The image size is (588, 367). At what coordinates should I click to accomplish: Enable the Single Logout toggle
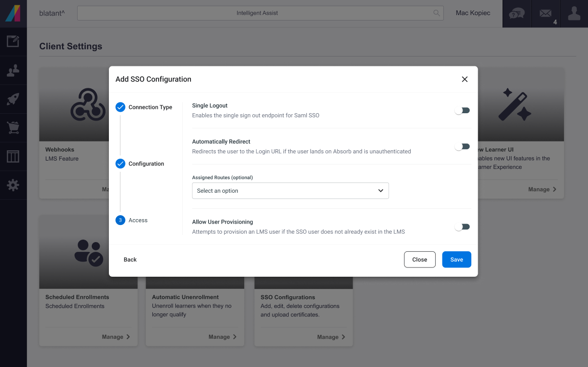tap(462, 110)
